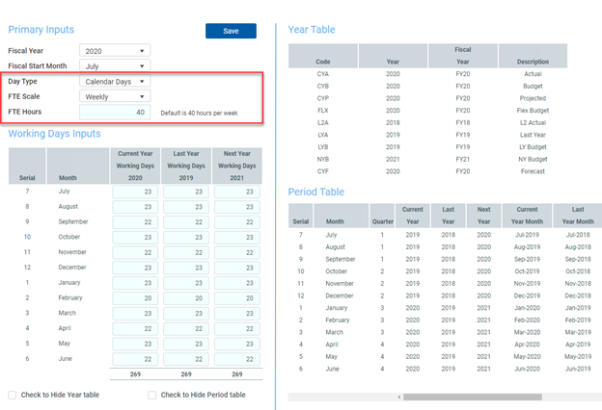Expand the Fiscal Start Month dropdown

tap(115, 66)
